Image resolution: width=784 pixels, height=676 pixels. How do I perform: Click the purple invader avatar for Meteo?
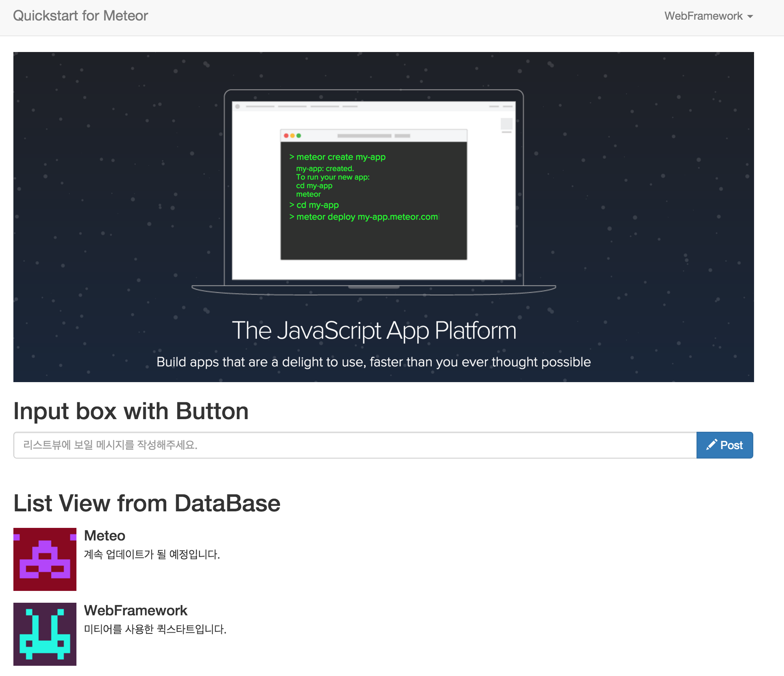[x=45, y=559]
